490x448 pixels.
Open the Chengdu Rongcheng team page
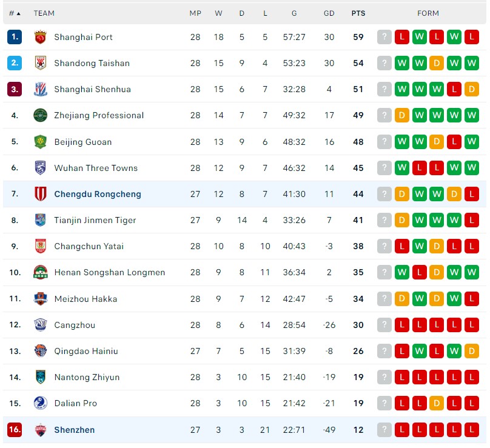point(98,194)
